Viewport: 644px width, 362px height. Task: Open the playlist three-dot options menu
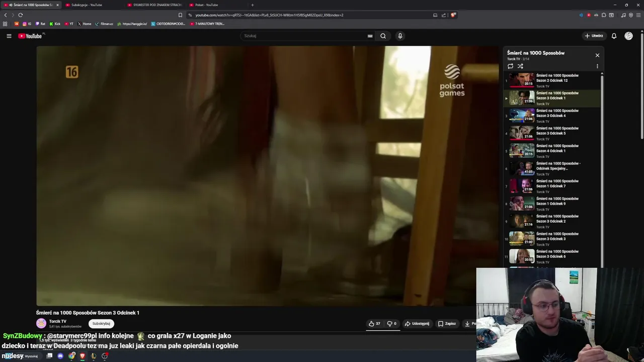click(597, 66)
